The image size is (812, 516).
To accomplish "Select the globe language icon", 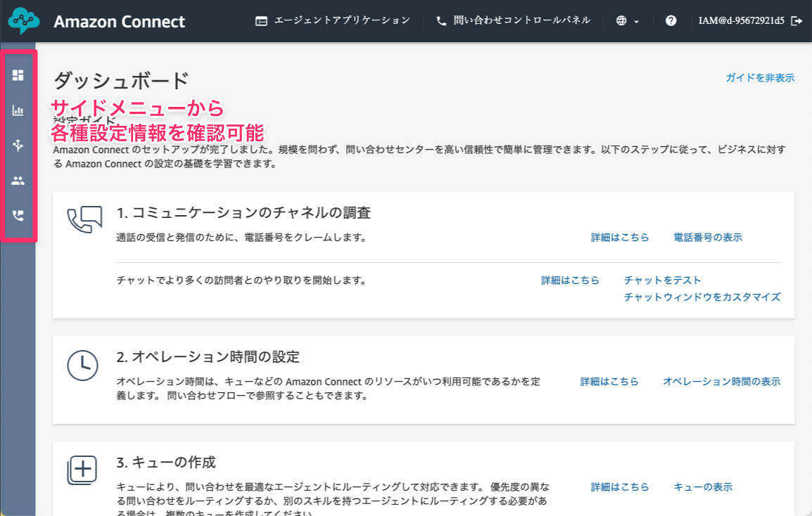I will [622, 21].
